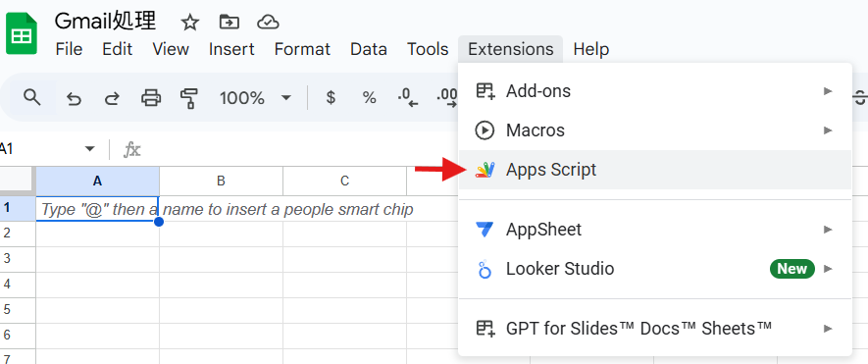Open the Data menu

(369, 49)
